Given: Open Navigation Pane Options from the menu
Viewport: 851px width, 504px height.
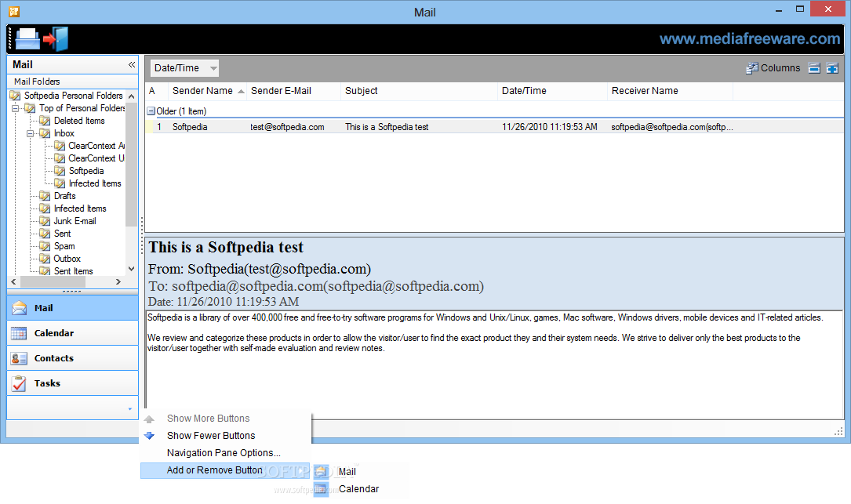Looking at the screenshot, I should click(x=226, y=453).
